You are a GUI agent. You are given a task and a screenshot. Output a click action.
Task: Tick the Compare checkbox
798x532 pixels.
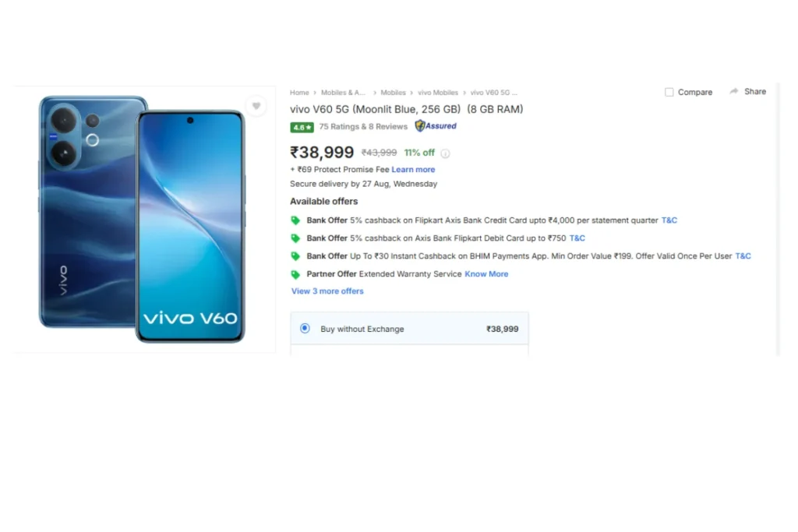(x=669, y=92)
